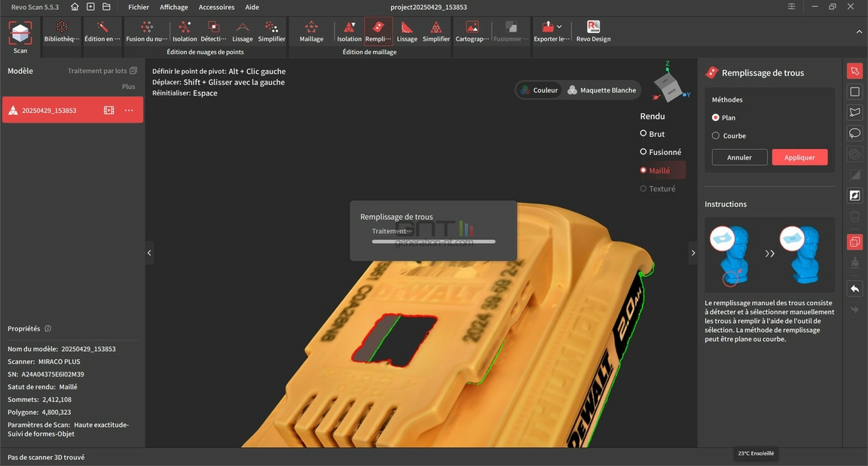
Task: Choose lasso selection tool in sidebar
Action: 854,133
